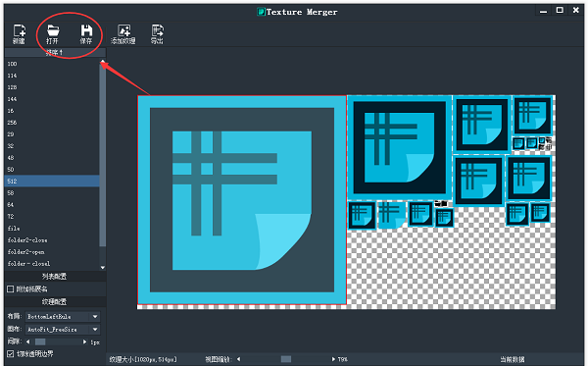Maximize the Texture Merger window
The height and width of the screenshot is (366, 588).
pyautogui.click(x=560, y=10)
